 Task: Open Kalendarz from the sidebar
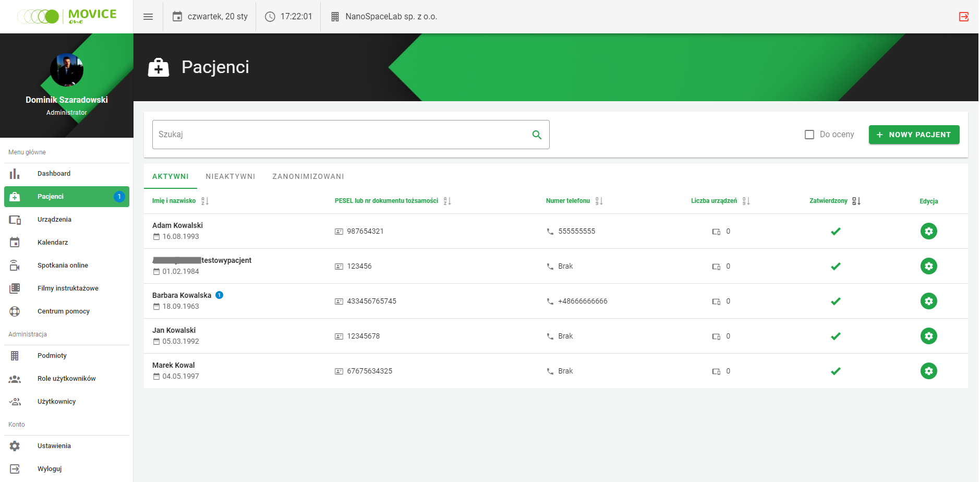pos(53,243)
